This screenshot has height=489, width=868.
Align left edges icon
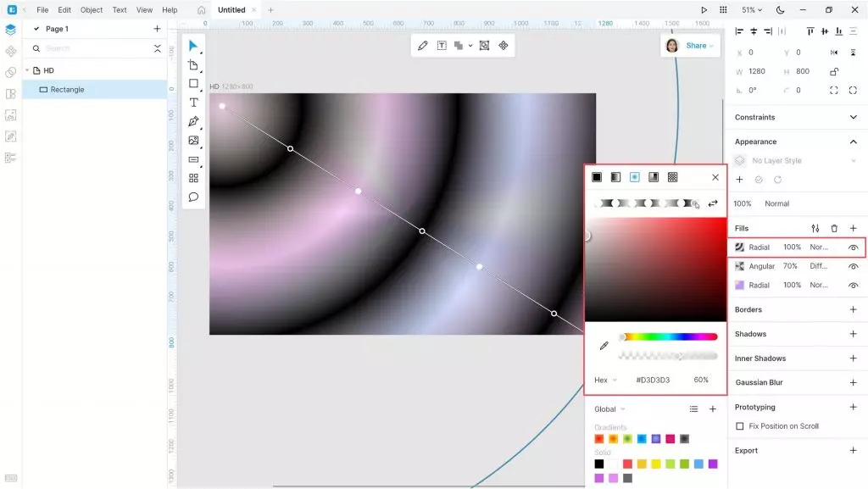[739, 31]
